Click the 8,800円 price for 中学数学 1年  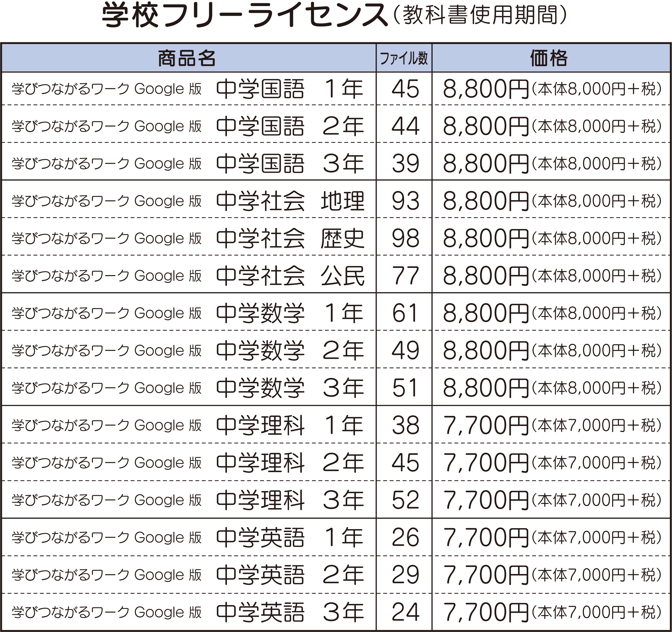[486, 314]
